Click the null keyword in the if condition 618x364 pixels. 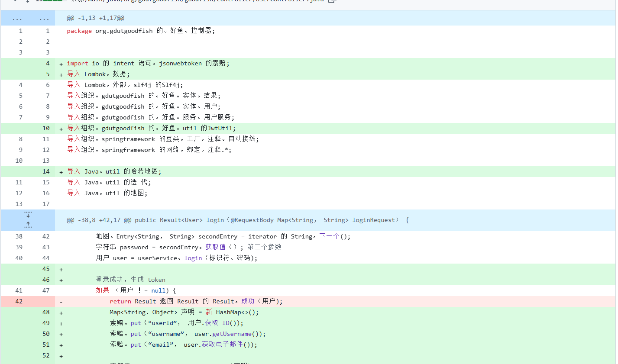158,290
